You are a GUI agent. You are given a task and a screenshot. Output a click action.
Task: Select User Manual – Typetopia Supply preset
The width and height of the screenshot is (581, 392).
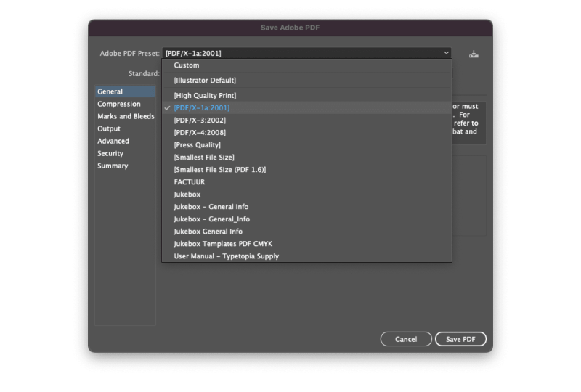click(x=306, y=256)
